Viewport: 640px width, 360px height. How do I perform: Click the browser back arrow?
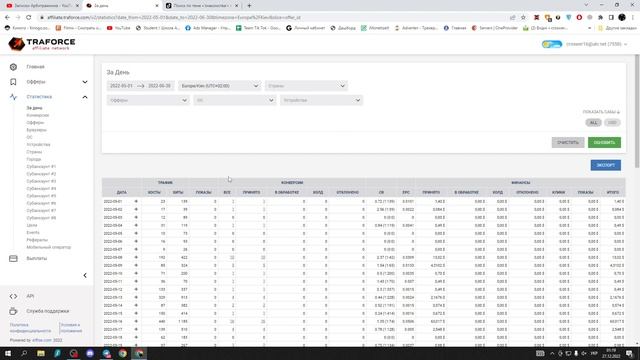7,18
